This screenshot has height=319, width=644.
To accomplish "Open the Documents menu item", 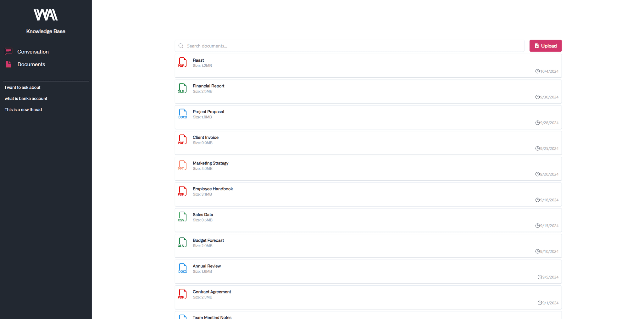I will pos(31,64).
